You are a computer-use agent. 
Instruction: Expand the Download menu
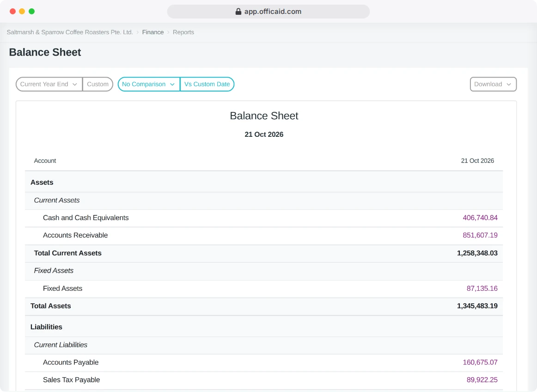coord(493,84)
